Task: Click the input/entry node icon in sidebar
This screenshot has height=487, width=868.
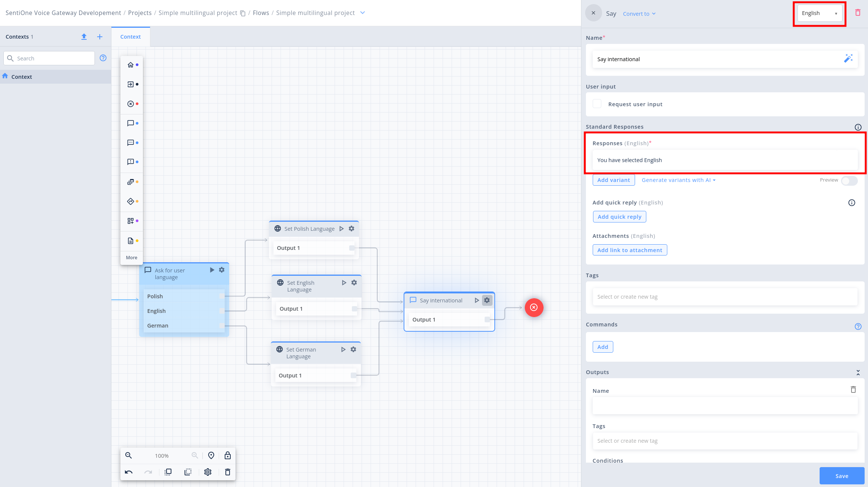Action: point(130,84)
